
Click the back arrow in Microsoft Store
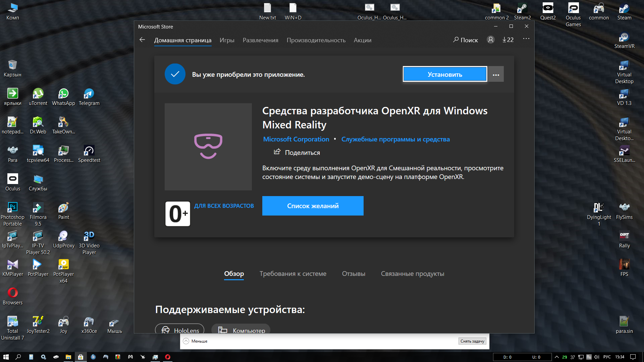(x=142, y=40)
